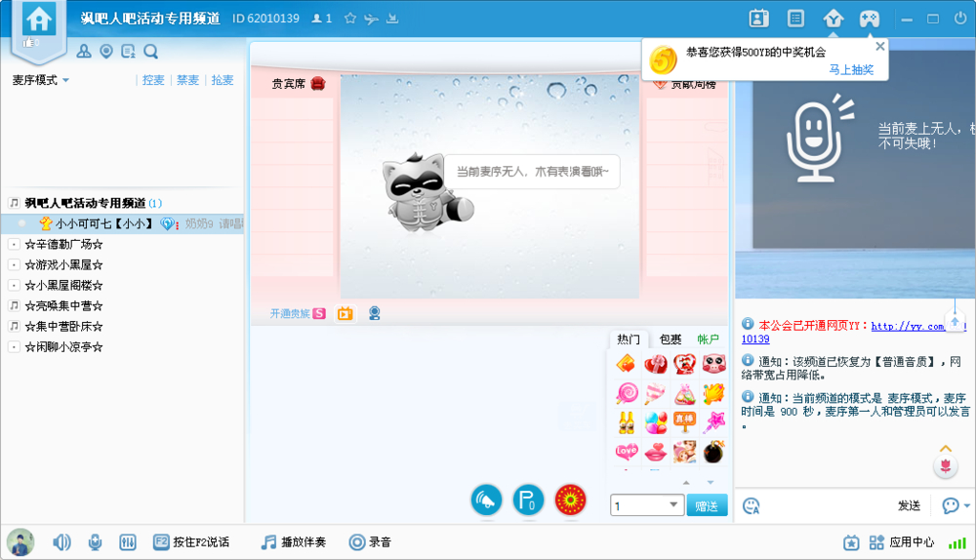Click the pink flower button in chat

coord(946,466)
